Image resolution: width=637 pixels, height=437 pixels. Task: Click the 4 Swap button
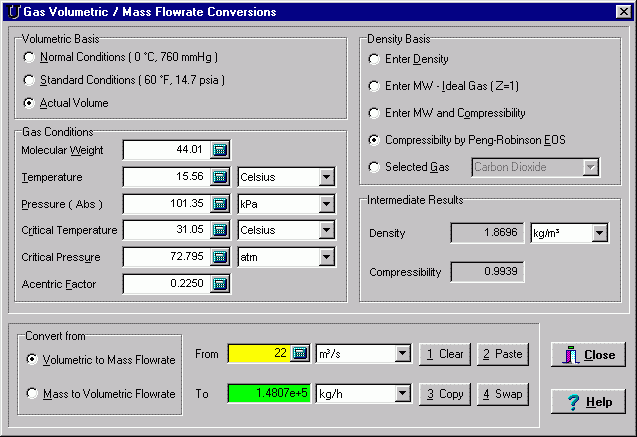(503, 394)
